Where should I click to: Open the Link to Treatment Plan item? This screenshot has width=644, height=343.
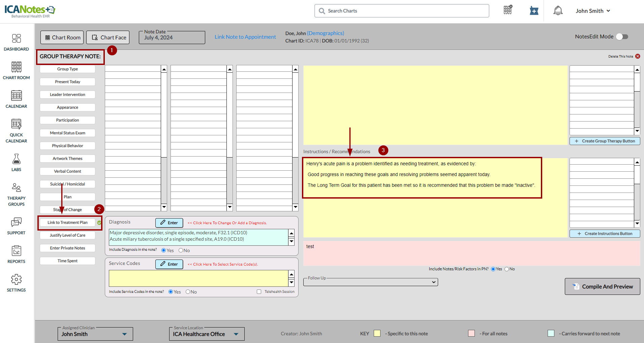pyautogui.click(x=67, y=222)
